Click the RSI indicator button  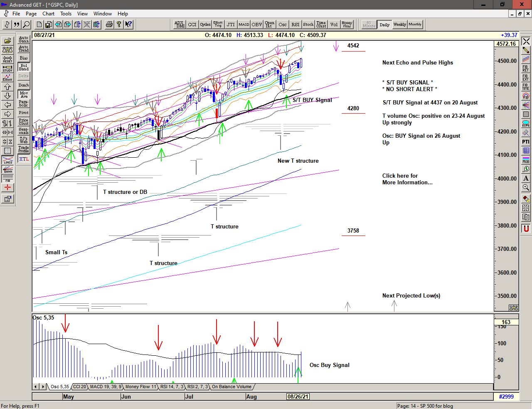295,25
